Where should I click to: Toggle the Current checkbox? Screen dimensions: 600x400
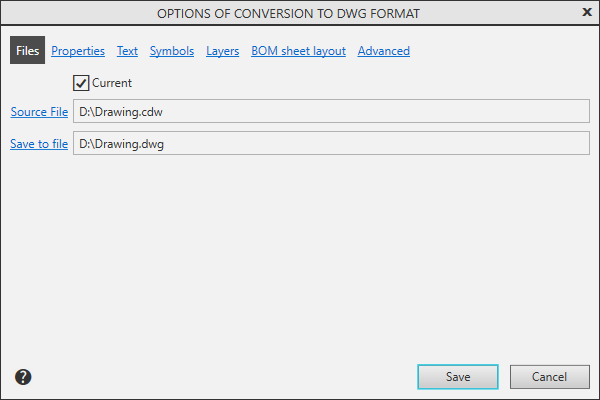coord(82,83)
